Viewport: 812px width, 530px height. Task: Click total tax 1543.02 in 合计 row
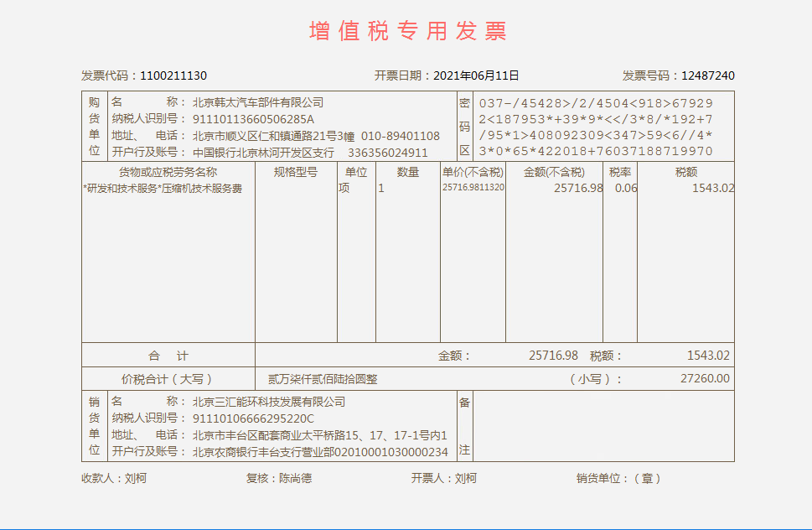(708, 356)
